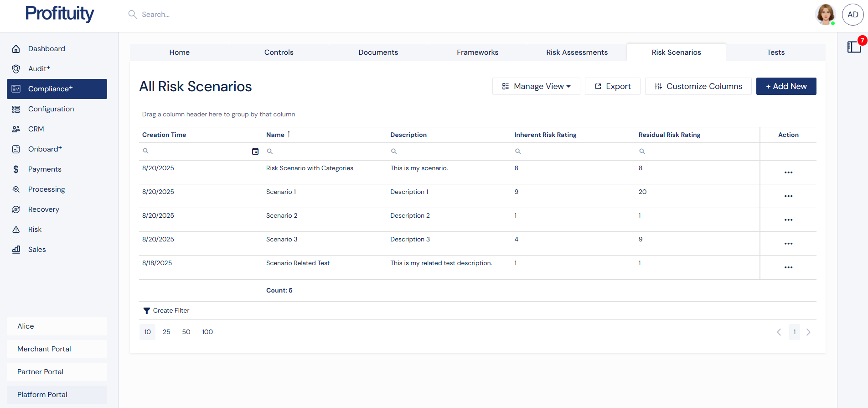This screenshot has width=868, height=408.
Task: Click the Add New button
Action: pos(786,86)
